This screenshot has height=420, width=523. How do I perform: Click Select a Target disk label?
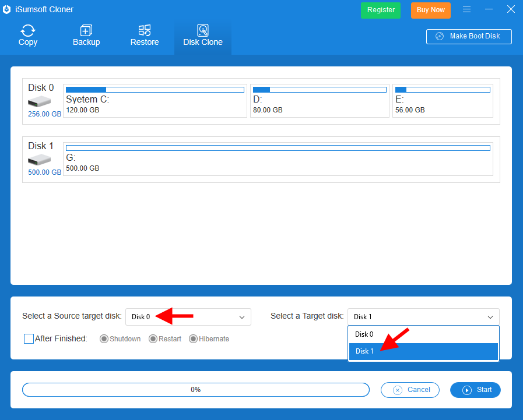coord(307,316)
